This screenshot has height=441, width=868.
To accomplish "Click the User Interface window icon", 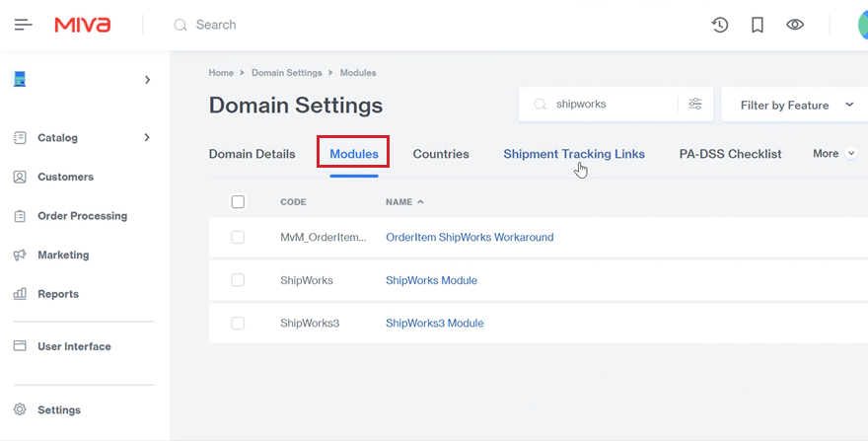I will tap(20, 346).
